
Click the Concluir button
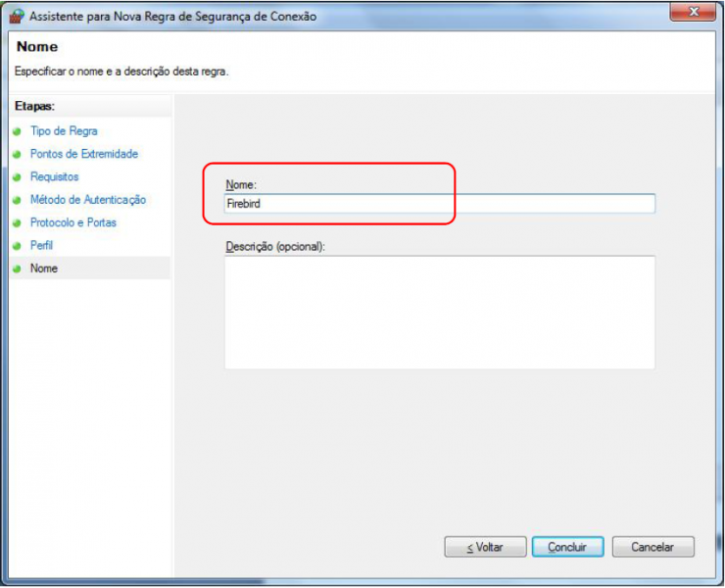point(568,547)
